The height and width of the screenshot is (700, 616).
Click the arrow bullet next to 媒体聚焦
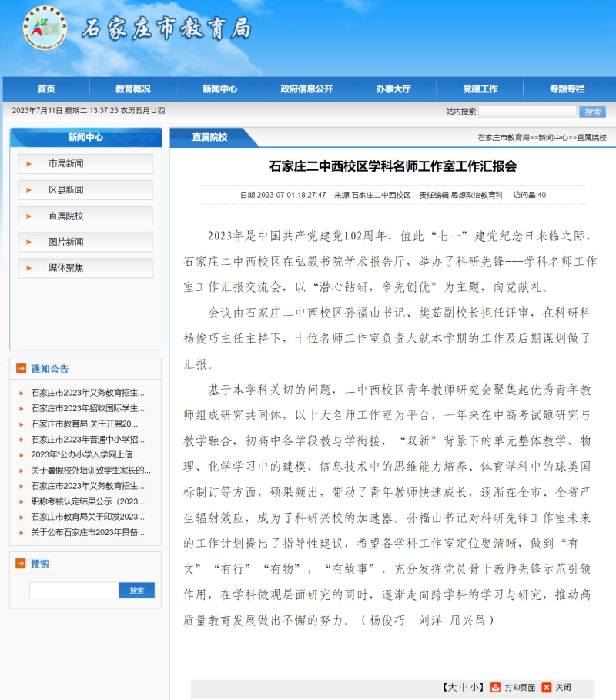pyautogui.click(x=29, y=268)
